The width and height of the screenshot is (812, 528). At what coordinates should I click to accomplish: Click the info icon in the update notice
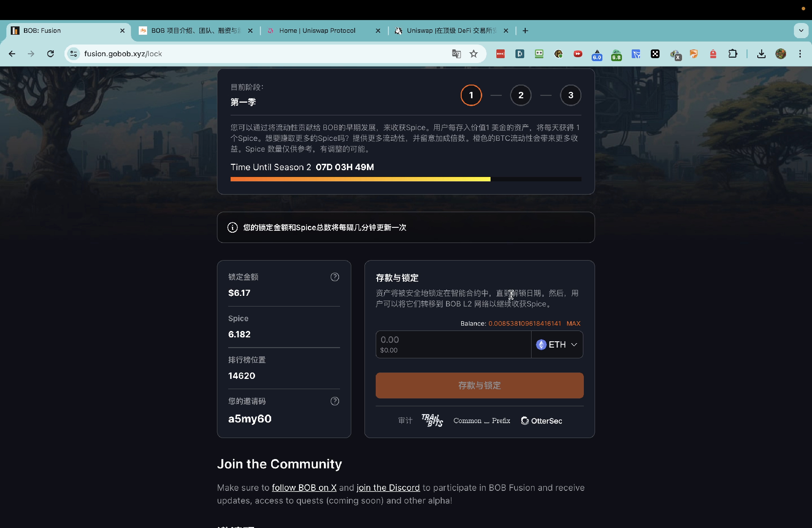click(x=233, y=227)
